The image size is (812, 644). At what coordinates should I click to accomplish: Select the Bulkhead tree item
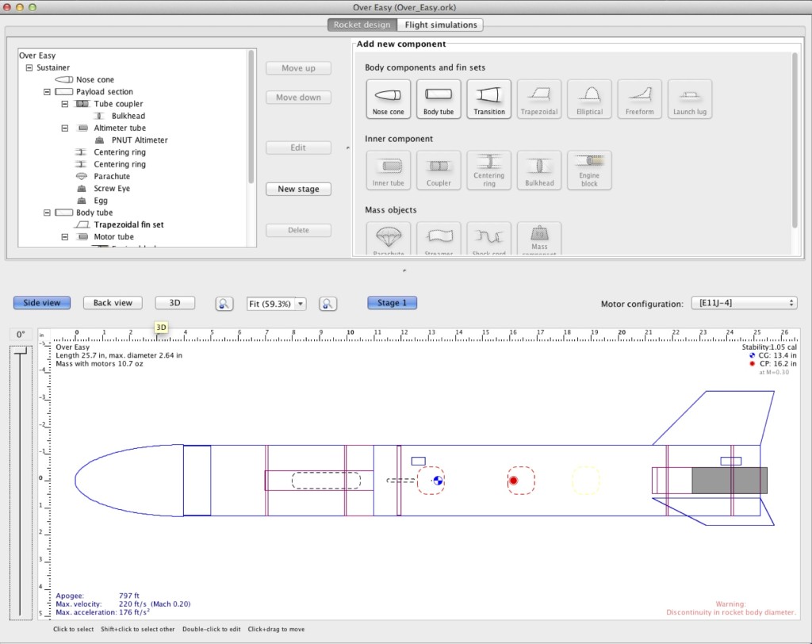click(128, 116)
